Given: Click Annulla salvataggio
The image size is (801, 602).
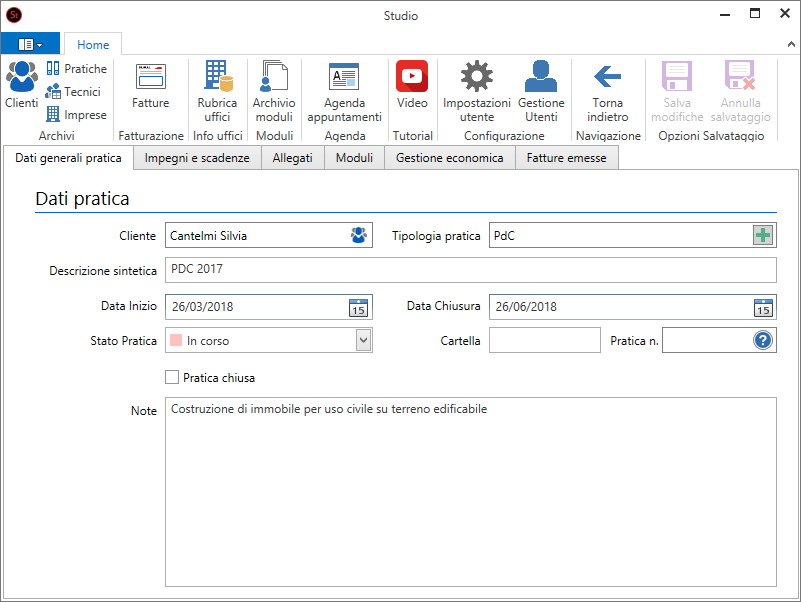Looking at the screenshot, I should [740, 91].
